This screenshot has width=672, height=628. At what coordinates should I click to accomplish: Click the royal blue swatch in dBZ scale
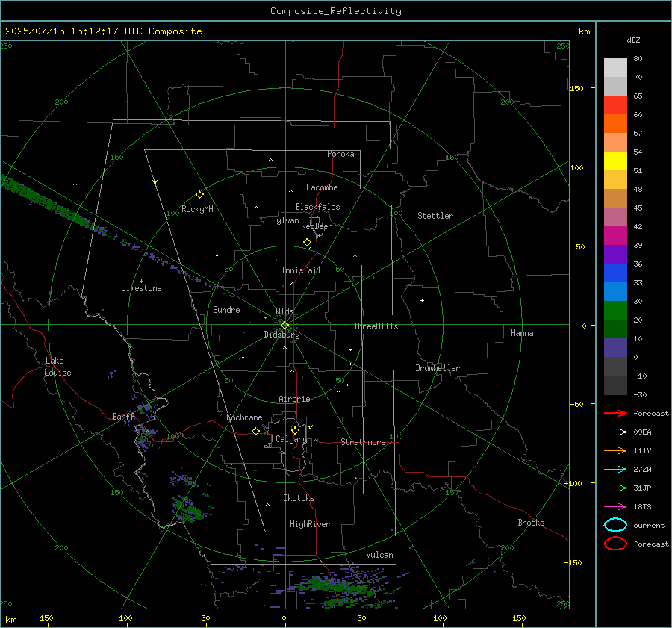point(615,273)
